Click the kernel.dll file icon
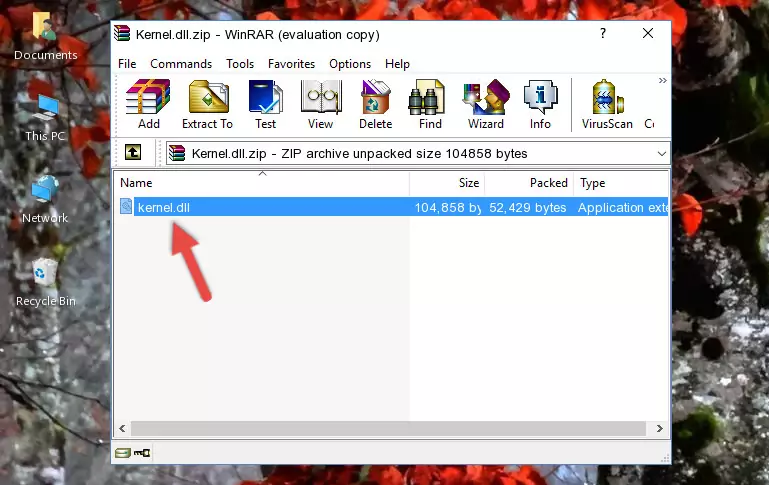769x485 pixels. [126, 206]
